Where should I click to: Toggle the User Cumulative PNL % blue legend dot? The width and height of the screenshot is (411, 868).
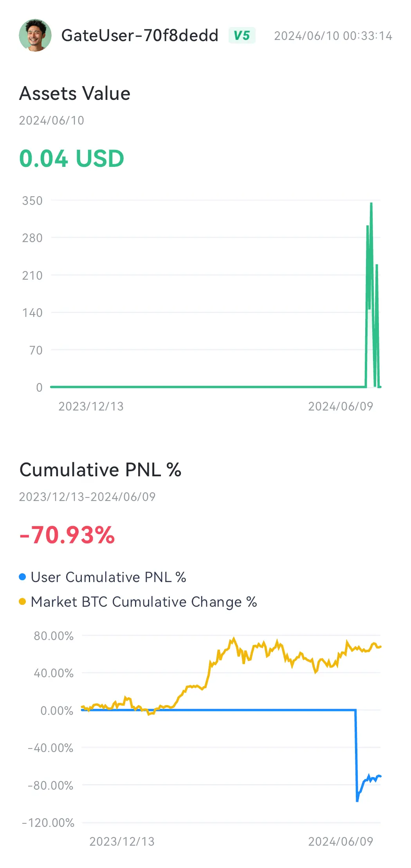[x=22, y=577]
